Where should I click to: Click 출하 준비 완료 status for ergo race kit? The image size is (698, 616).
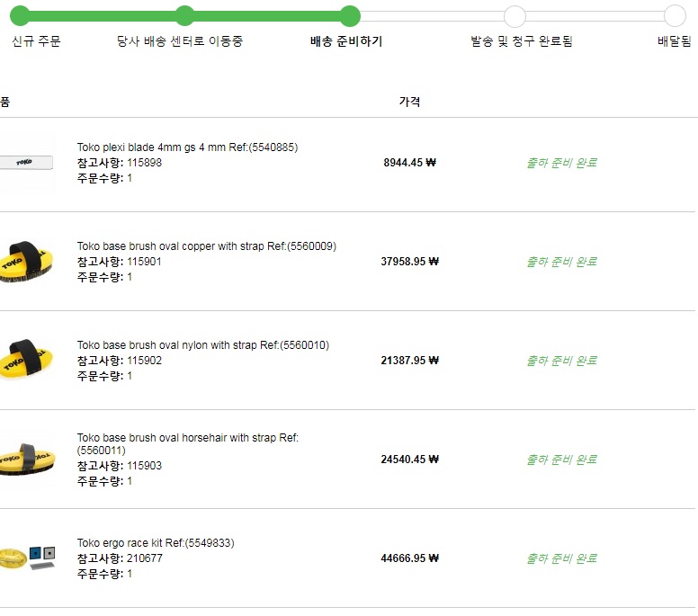point(561,558)
